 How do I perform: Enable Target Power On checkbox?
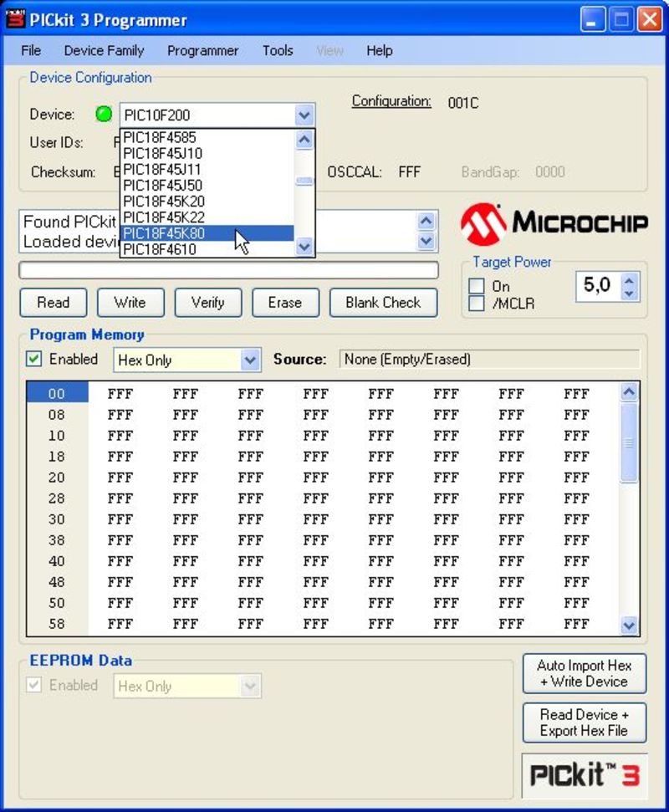point(476,286)
